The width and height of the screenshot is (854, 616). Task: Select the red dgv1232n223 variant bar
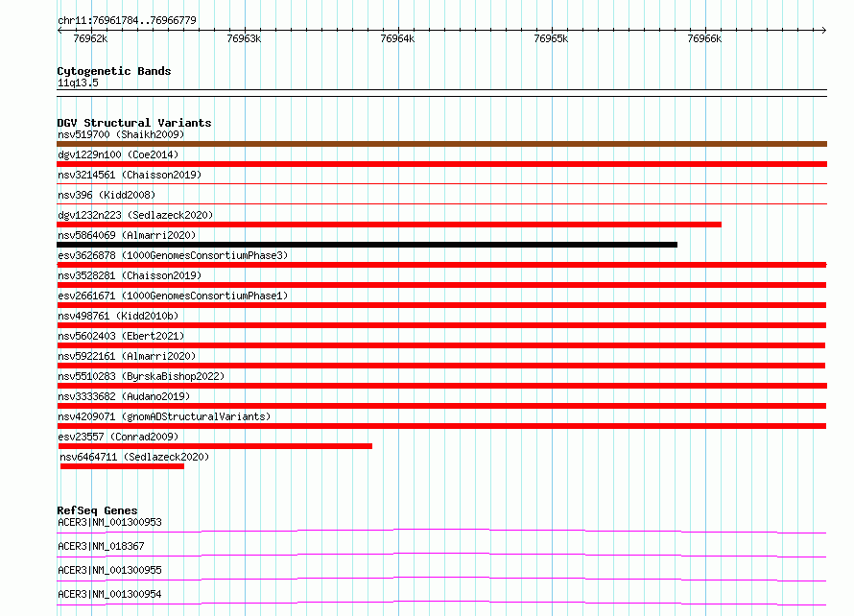coord(389,225)
